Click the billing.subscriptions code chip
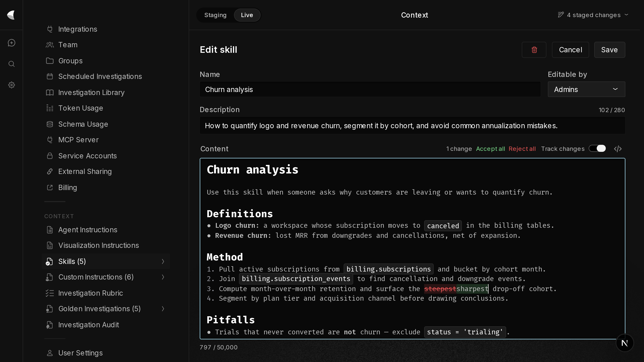This screenshot has height=362, width=644. tap(388, 269)
